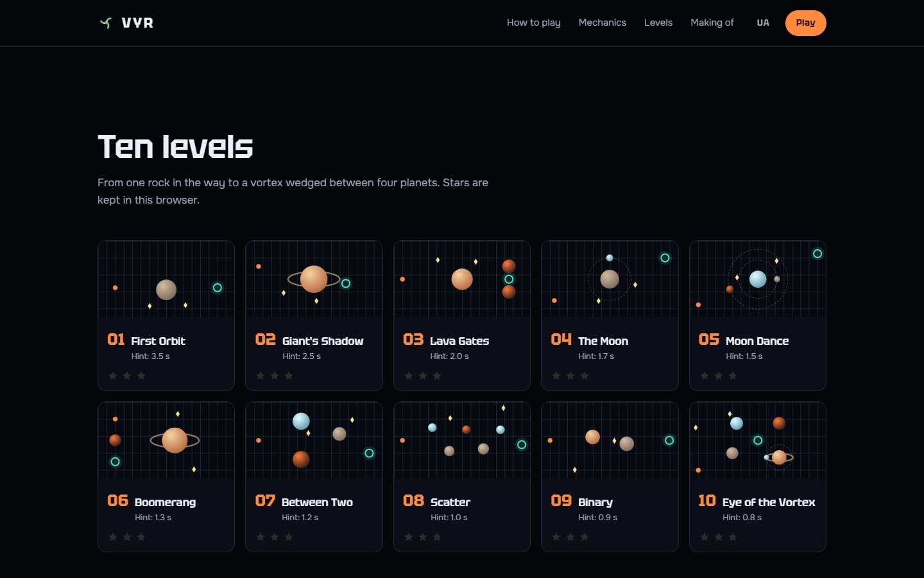Click the blue planet in Moon Dance preview
The image size is (924, 578).
pos(758,279)
